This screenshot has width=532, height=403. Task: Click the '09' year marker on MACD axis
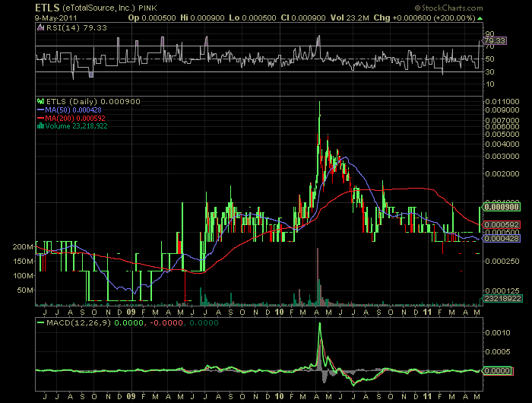click(x=131, y=395)
